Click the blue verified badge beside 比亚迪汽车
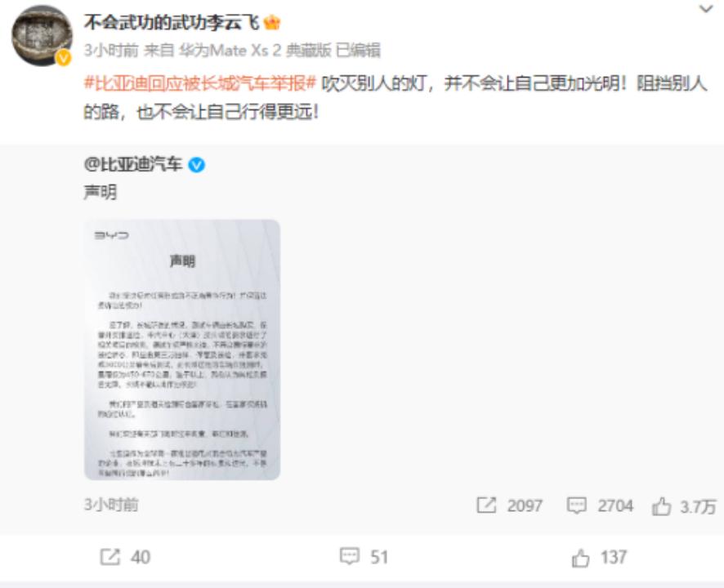 [197, 165]
